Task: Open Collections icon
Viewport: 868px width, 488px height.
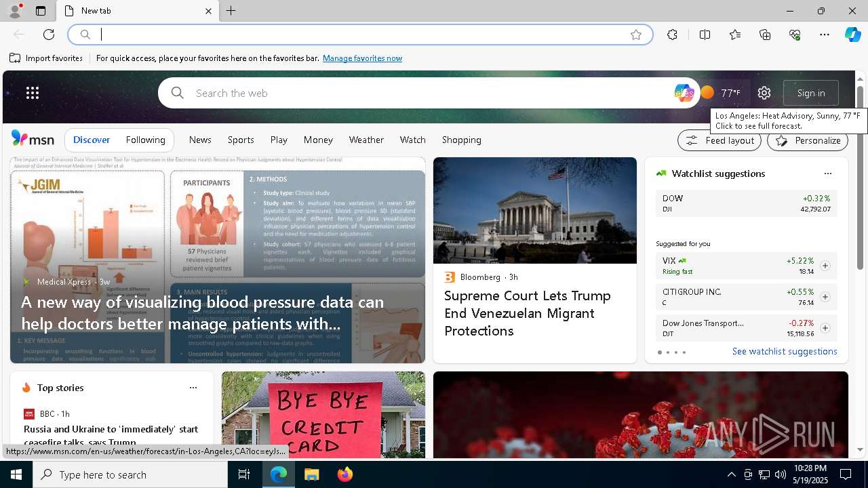Action: click(x=765, y=35)
